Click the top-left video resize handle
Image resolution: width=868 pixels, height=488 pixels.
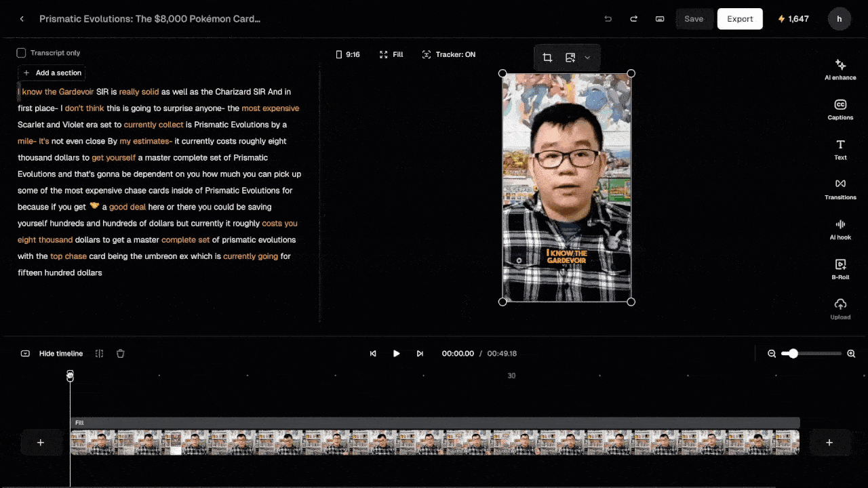click(x=502, y=73)
